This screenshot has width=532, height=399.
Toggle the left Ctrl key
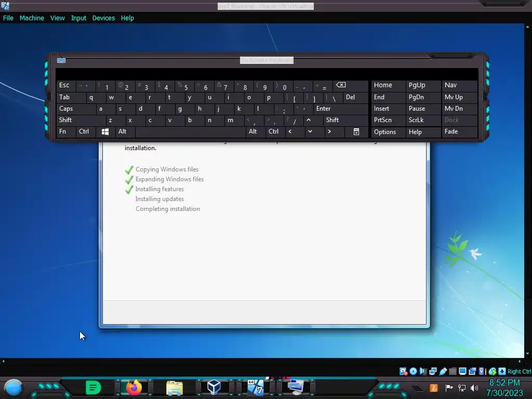(86, 131)
